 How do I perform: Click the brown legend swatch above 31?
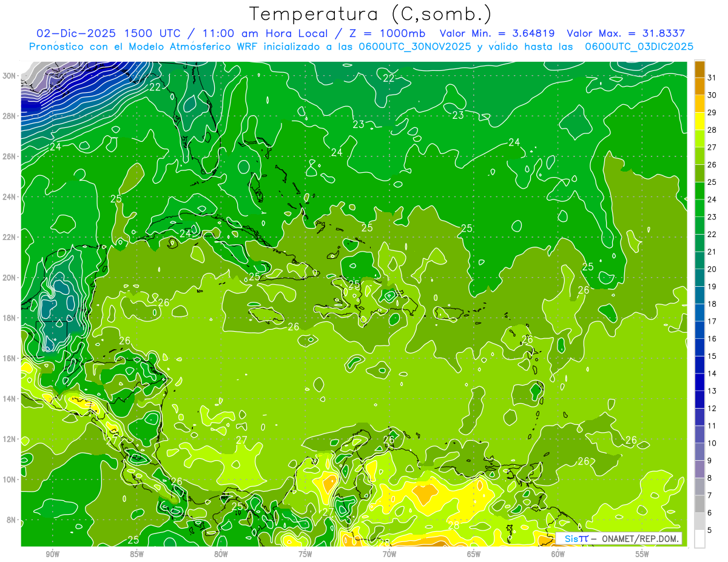pyautogui.click(x=699, y=69)
